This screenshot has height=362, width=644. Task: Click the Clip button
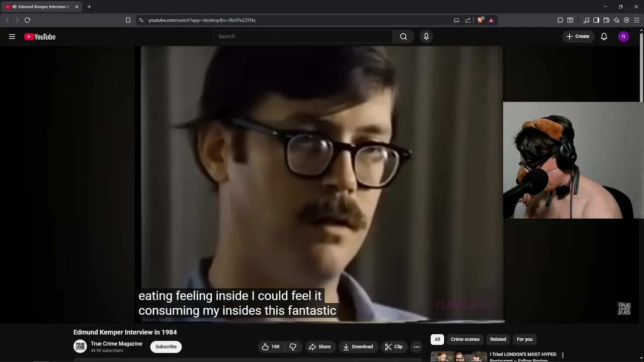393,346
